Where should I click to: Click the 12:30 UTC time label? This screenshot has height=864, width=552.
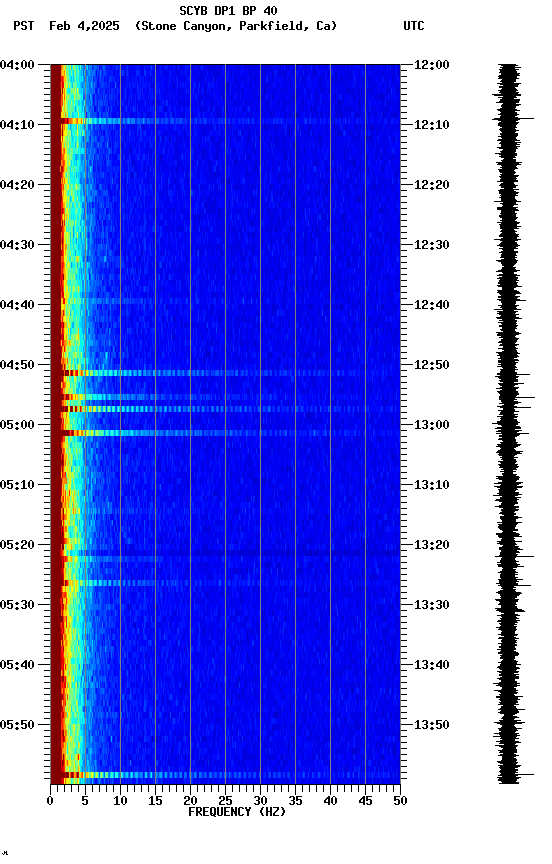coord(431,245)
